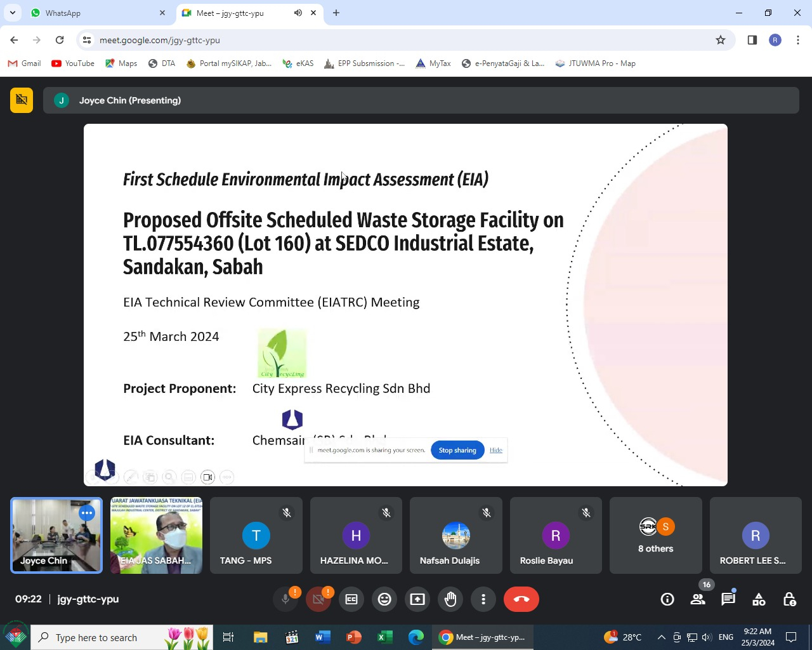The height and width of the screenshot is (650, 812).
Task: Open Chrome's three-dot menu
Action: pyautogui.click(x=798, y=40)
